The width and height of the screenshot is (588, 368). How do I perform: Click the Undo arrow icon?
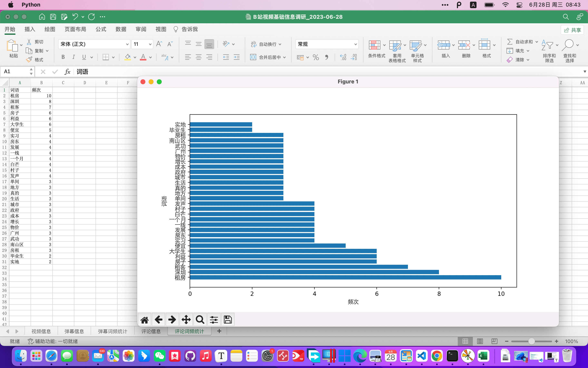[75, 17]
